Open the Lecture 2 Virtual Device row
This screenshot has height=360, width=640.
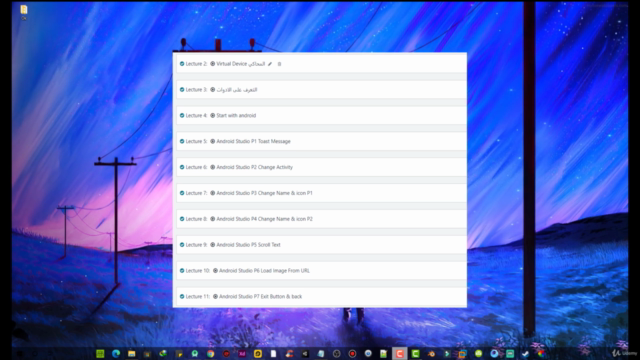[322, 64]
